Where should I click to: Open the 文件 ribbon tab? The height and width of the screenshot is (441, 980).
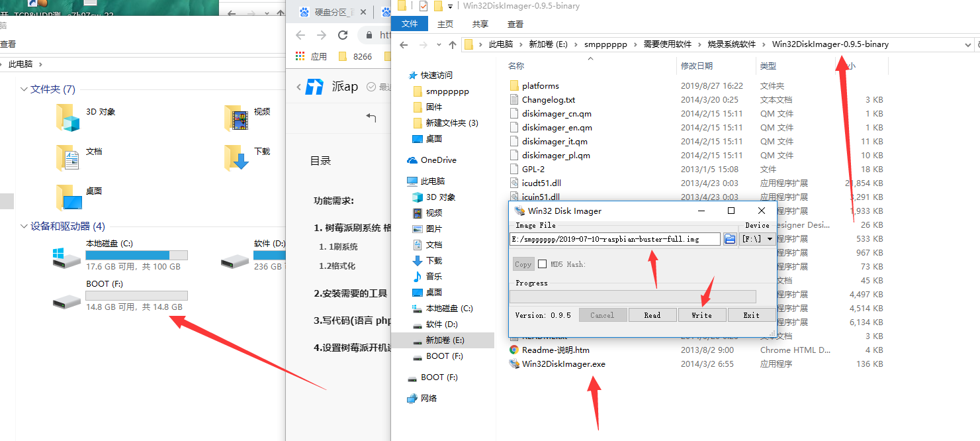pos(410,24)
